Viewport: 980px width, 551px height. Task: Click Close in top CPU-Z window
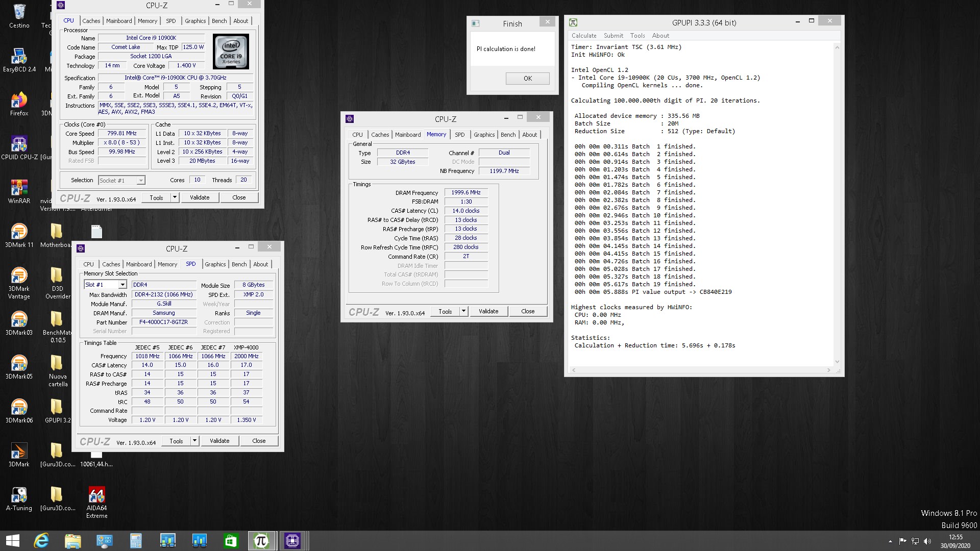point(239,197)
